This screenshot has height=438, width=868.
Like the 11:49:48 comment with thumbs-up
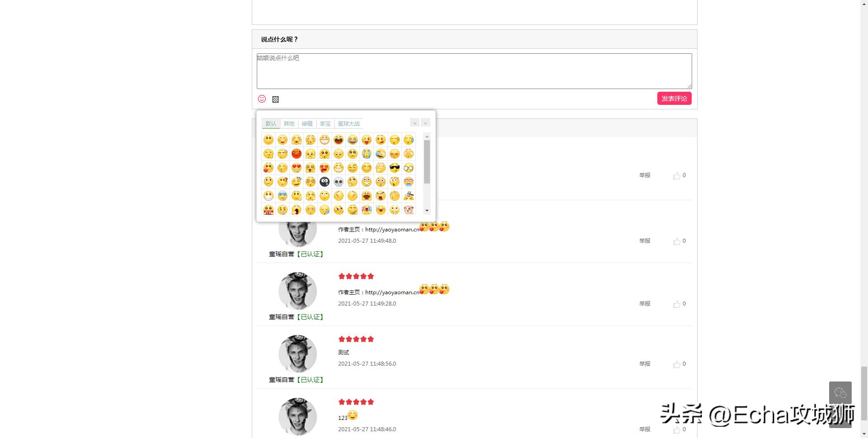click(676, 241)
